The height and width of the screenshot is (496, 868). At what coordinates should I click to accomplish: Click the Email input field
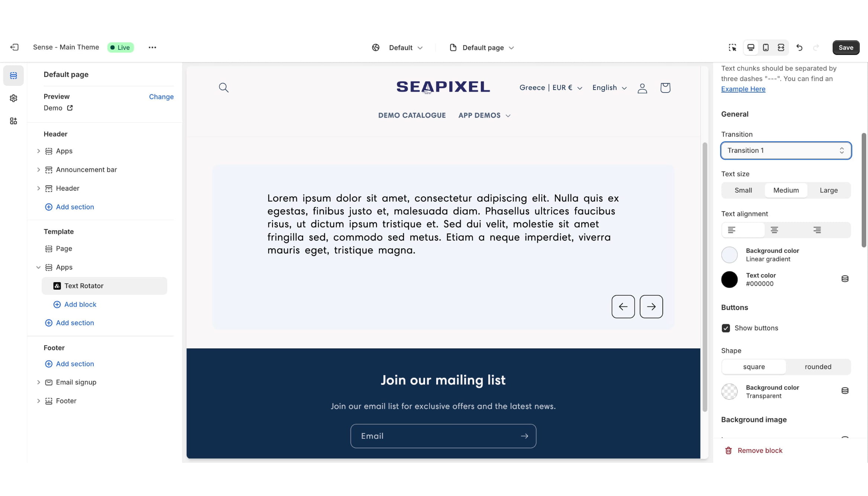[443, 436]
